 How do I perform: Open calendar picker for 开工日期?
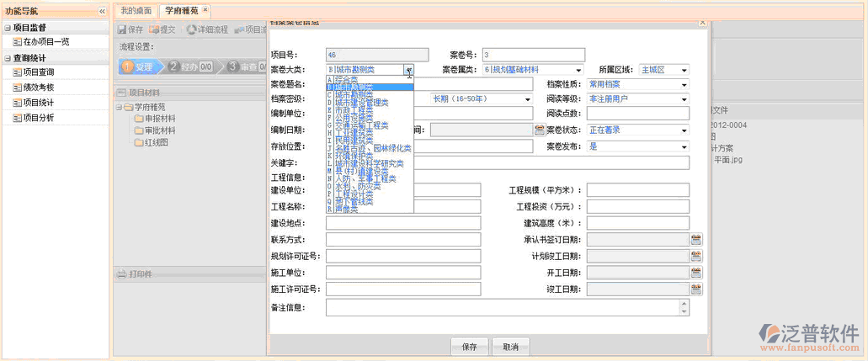pyautogui.click(x=696, y=273)
